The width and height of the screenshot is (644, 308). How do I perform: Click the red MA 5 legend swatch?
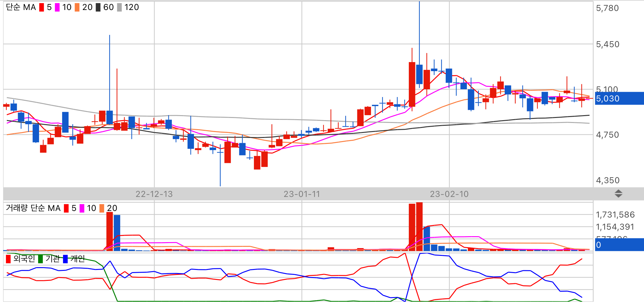42,7
